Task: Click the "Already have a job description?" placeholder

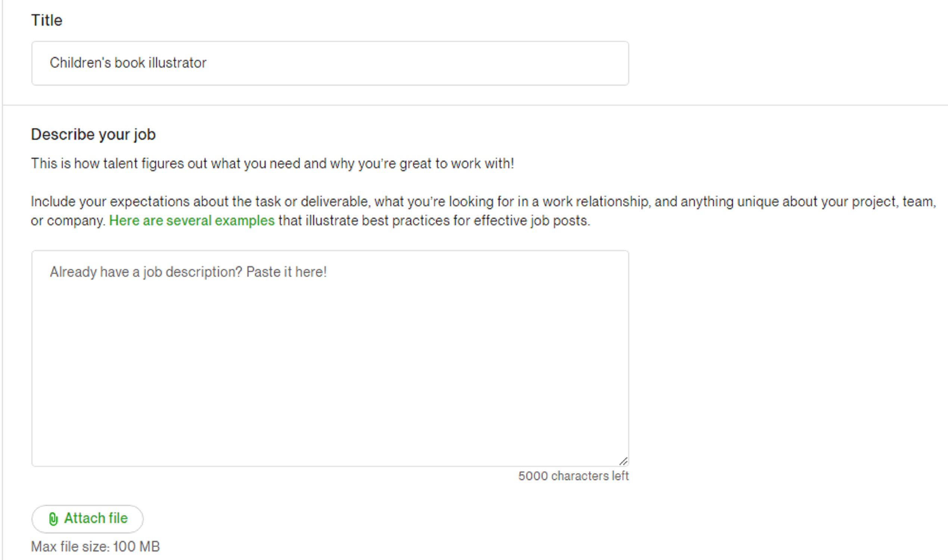Action: (x=188, y=272)
